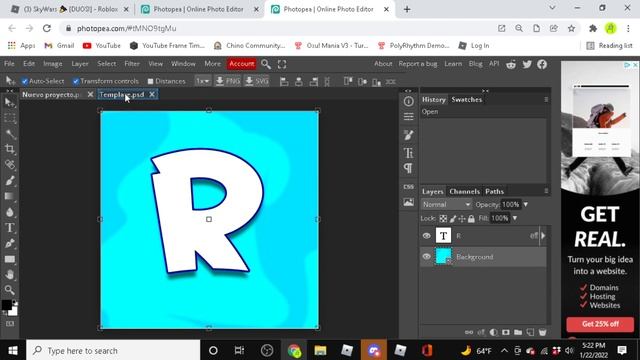Open the Report a bug link
640x360 pixels.
click(x=418, y=64)
